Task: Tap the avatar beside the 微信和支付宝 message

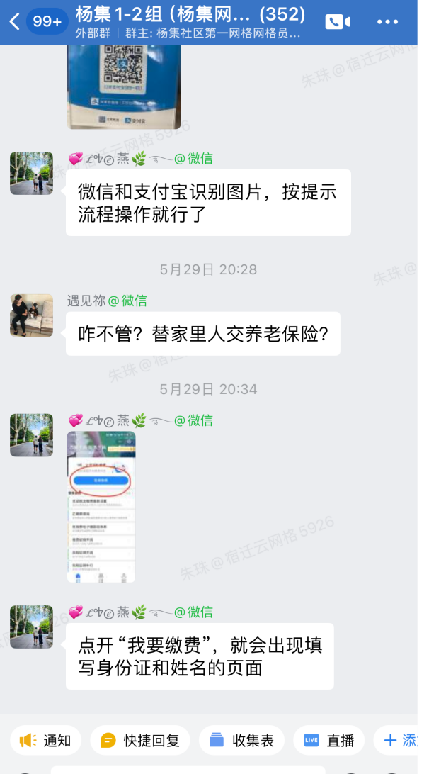Action: 32,173
